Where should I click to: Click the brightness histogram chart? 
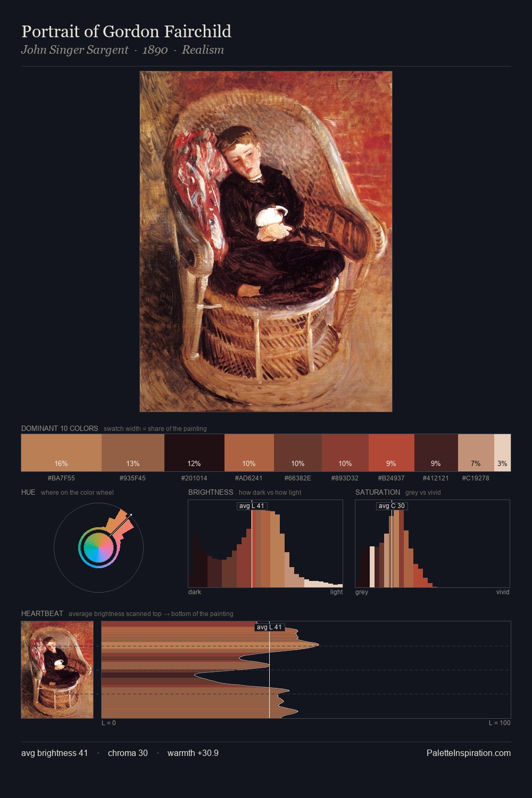pyautogui.click(x=265, y=544)
